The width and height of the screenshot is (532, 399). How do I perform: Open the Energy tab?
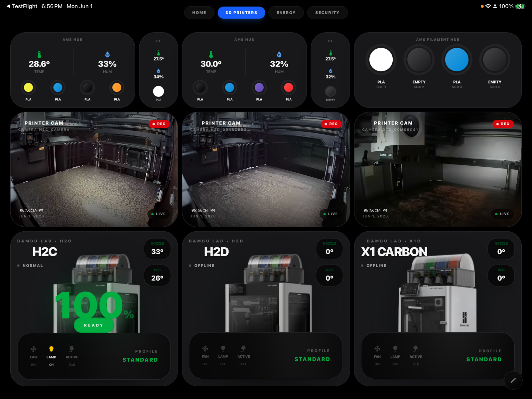pyautogui.click(x=286, y=13)
